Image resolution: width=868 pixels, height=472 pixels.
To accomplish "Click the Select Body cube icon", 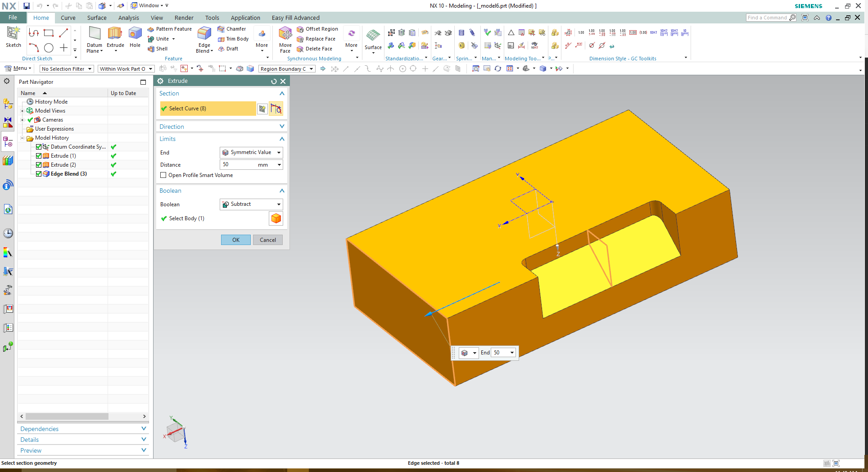I will (276, 218).
